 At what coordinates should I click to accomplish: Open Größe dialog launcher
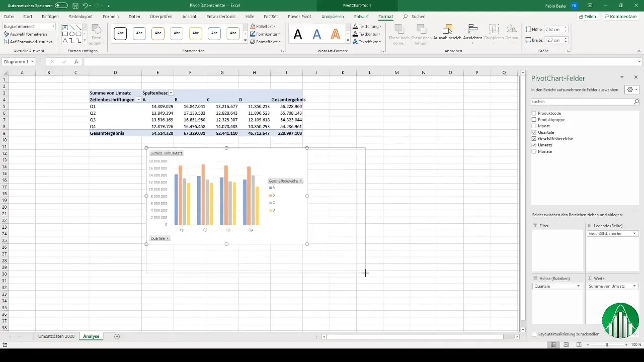pos(568,51)
